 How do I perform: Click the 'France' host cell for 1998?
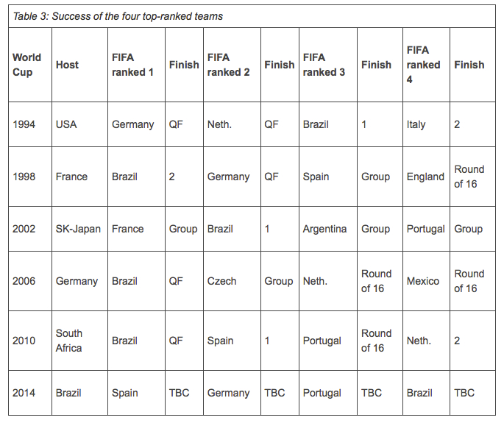[79, 177]
